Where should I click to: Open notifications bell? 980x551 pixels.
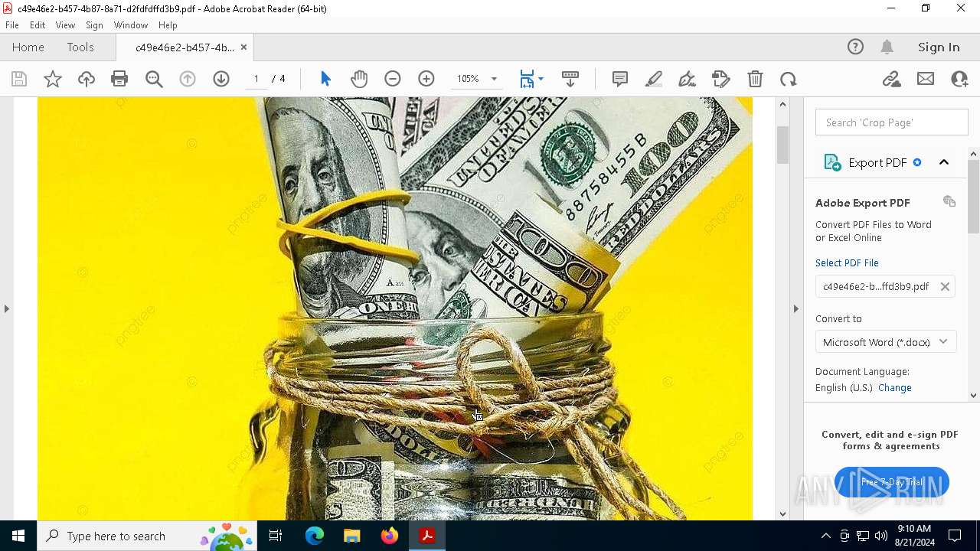point(887,47)
